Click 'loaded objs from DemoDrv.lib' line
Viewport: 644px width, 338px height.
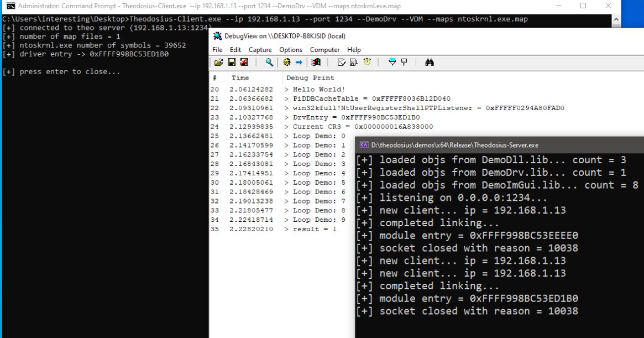[491, 173]
